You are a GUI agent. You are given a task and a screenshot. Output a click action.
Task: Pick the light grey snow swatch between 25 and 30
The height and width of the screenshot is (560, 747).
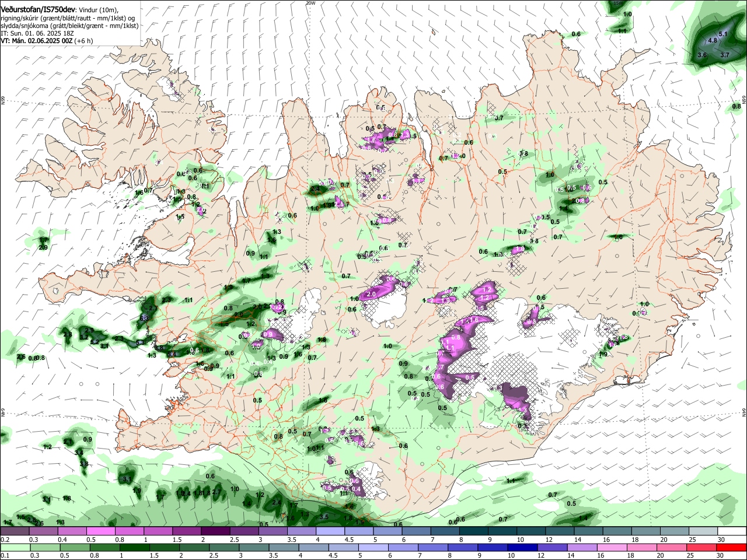point(703,531)
